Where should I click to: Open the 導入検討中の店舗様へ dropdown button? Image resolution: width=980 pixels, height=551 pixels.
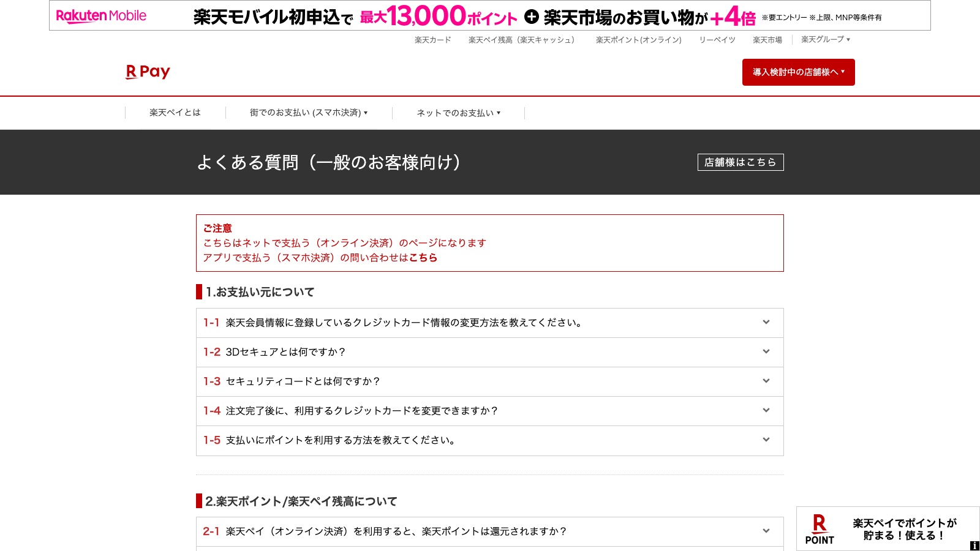tap(798, 72)
